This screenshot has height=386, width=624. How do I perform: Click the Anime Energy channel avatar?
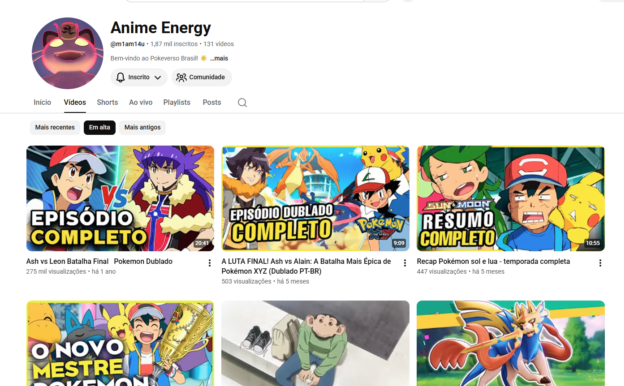[67, 53]
